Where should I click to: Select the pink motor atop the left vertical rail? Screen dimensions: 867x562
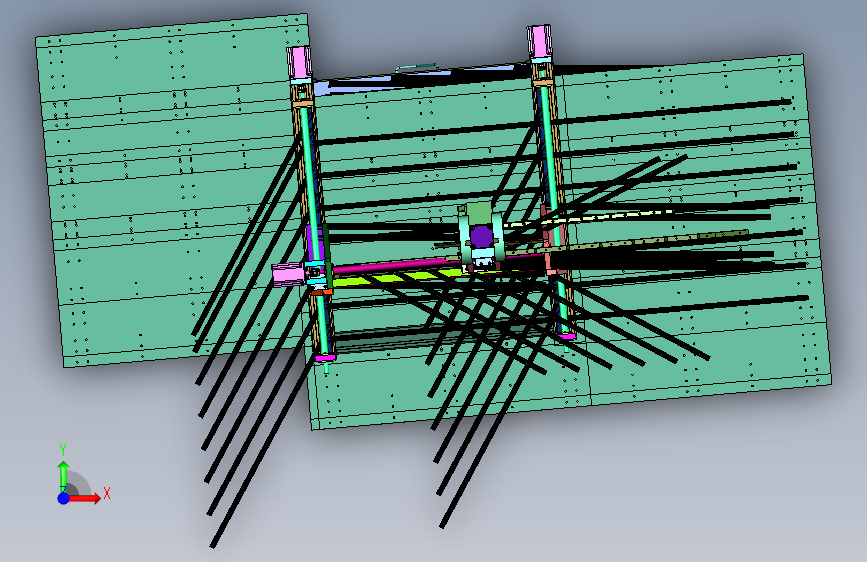pos(299,63)
